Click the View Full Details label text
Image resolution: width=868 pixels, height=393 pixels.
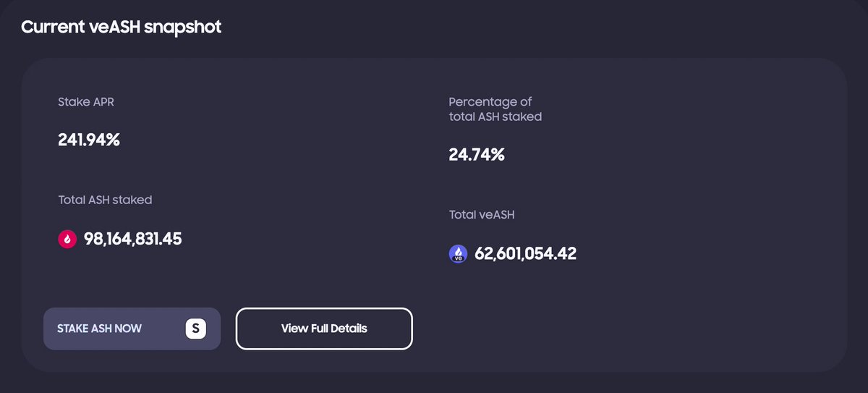(324, 329)
